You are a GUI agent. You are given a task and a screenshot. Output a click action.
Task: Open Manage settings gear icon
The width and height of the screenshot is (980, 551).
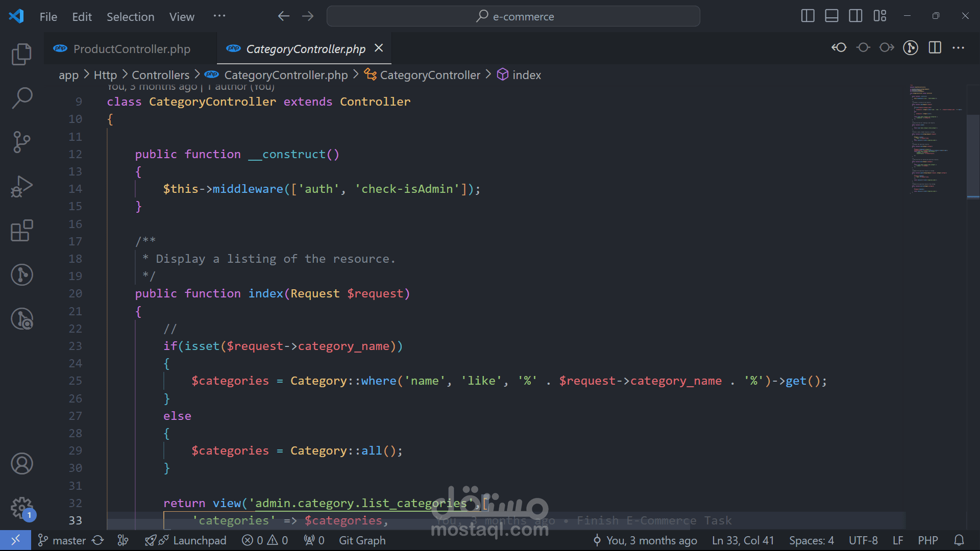21,508
